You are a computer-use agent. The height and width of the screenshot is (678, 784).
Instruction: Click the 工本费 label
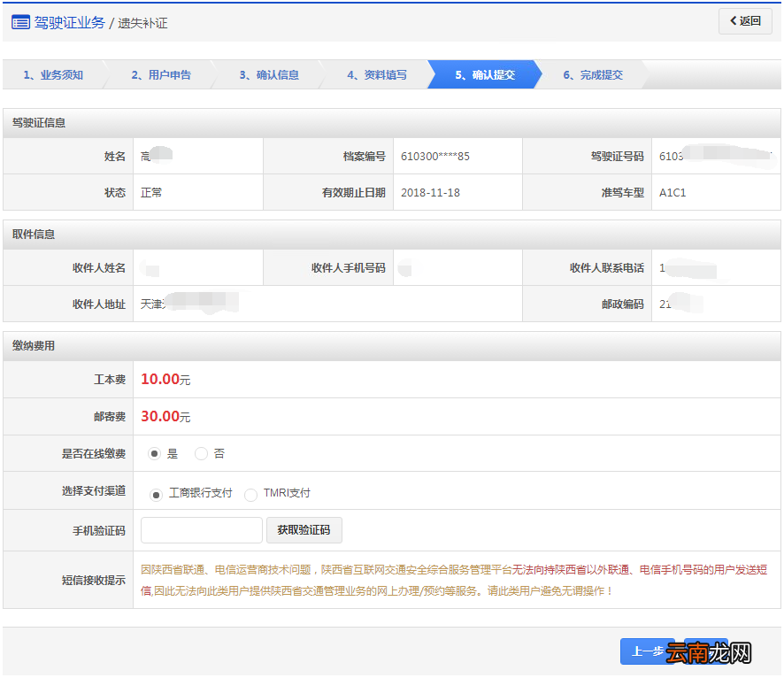coord(110,380)
